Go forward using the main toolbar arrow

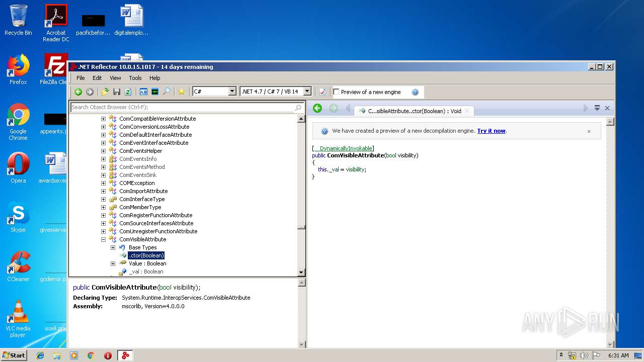pyautogui.click(x=90, y=92)
